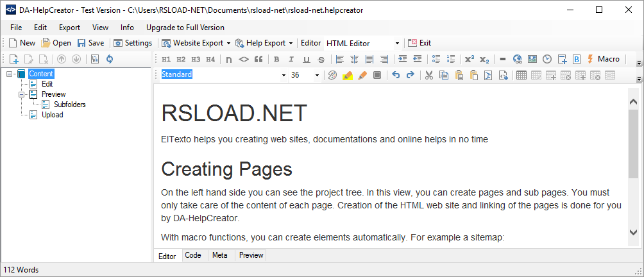This screenshot has height=277, width=644.
Task: Insert a bulleted list
Action: (x=436, y=60)
